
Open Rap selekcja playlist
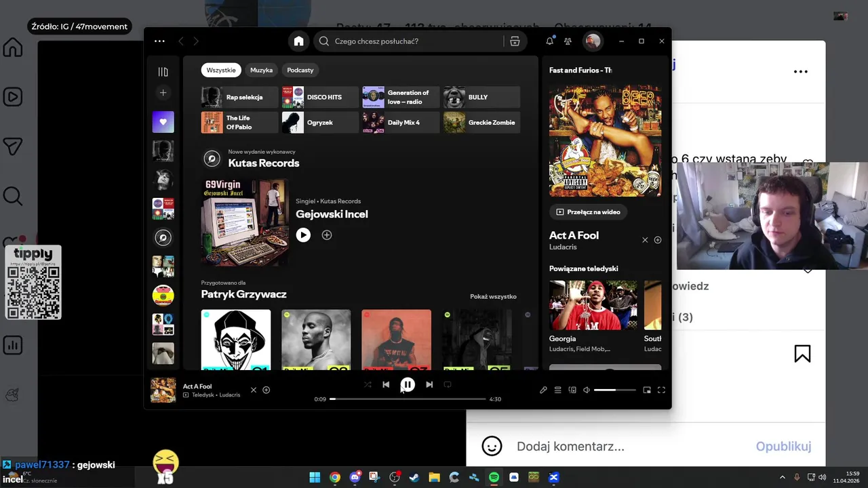click(x=239, y=97)
